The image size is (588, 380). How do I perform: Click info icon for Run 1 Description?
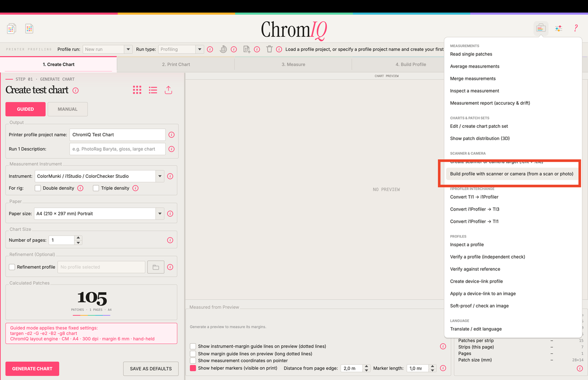(x=171, y=149)
